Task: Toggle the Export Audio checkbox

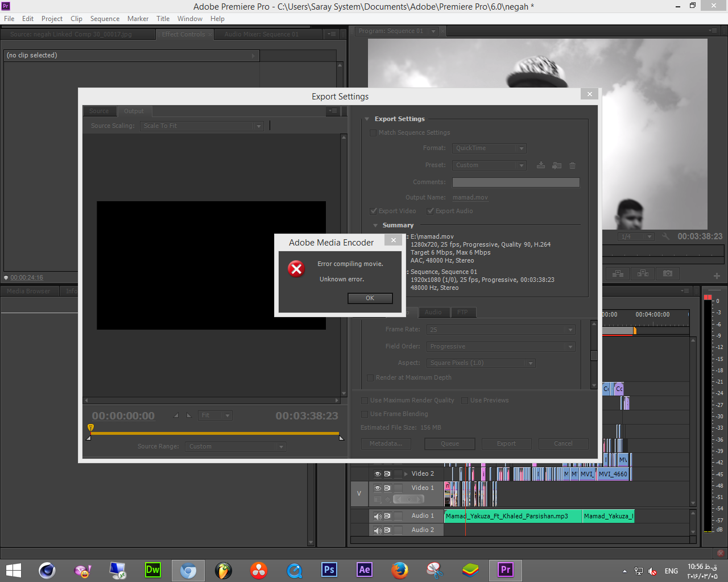Action: 431,211
